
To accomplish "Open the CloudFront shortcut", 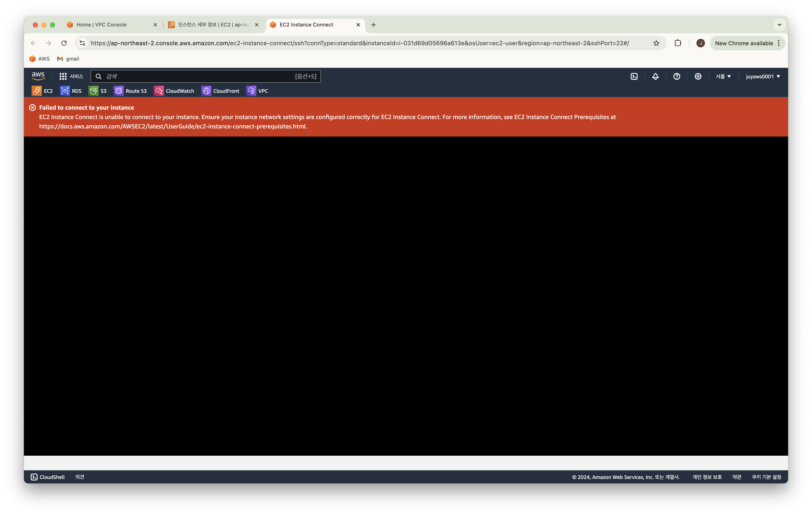I will click(220, 91).
